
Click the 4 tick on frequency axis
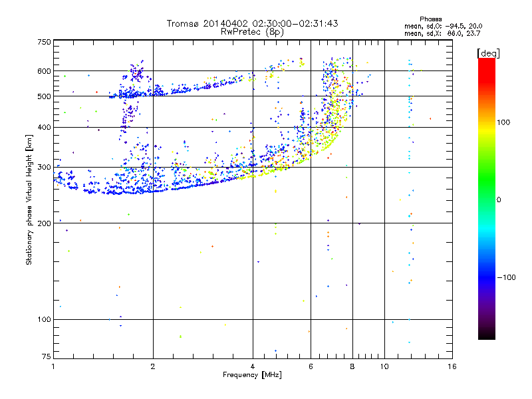click(253, 366)
